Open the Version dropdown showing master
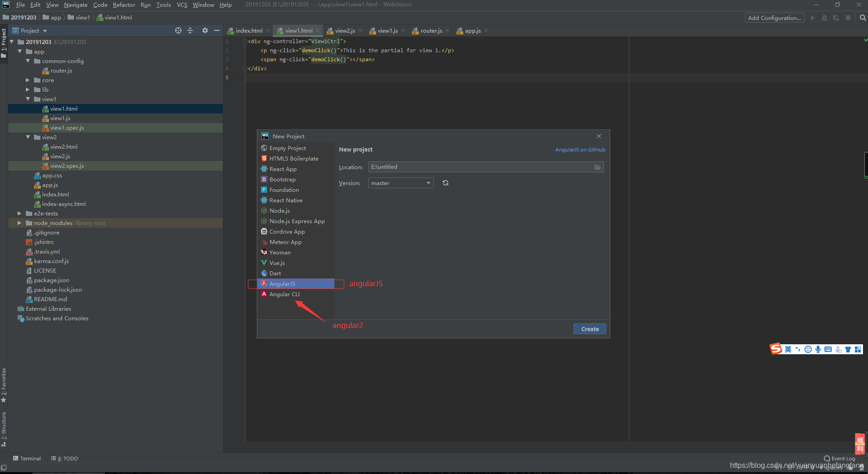Screen dimensions: 868x474 tap(401, 183)
